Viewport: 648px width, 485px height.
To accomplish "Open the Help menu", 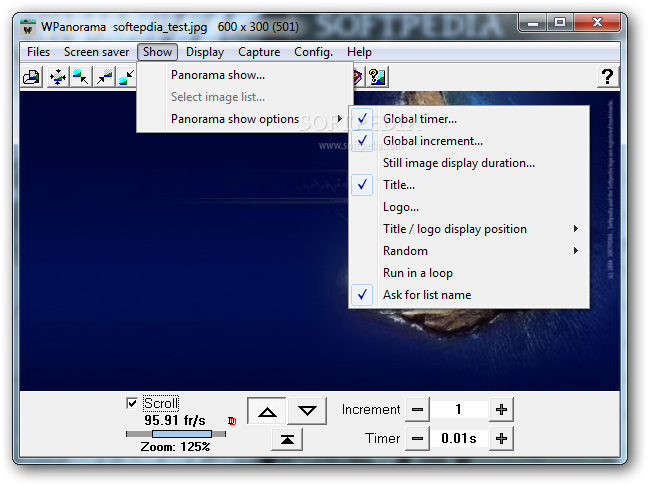I will point(359,52).
